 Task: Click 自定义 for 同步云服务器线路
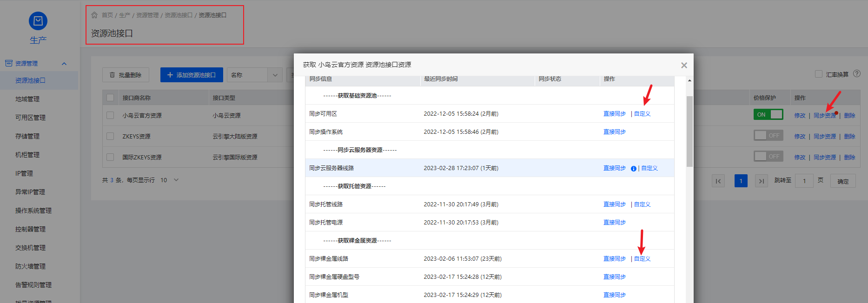(x=649, y=168)
